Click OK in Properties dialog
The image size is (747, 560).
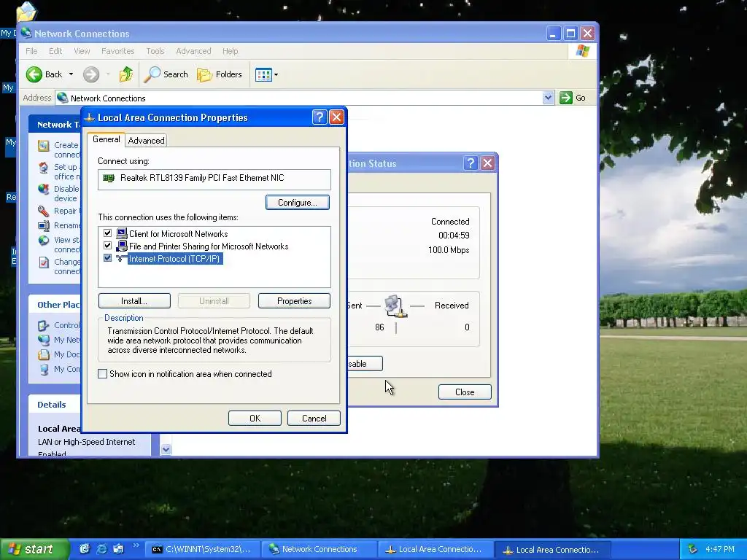(255, 418)
